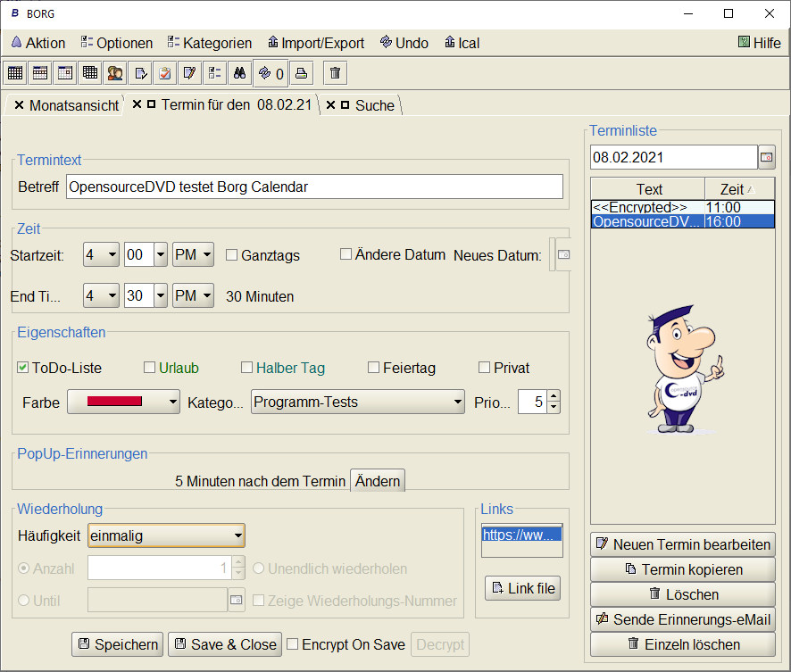
Task: Open the Startzeit PM dropdown
Action: pos(193,255)
